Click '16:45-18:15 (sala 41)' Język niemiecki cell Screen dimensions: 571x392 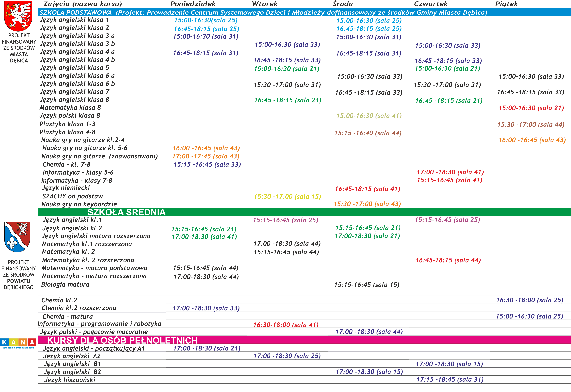coord(367,189)
